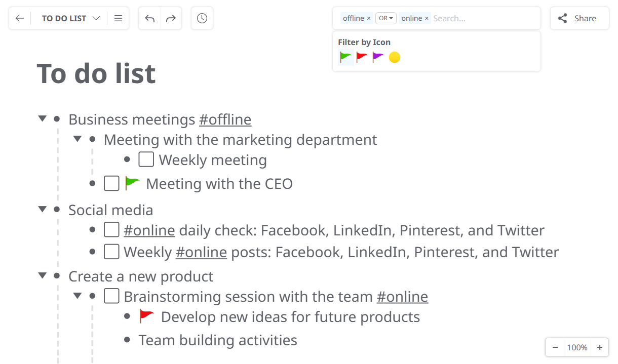The width and height of the screenshot is (618, 364).
Task: Click the Share button
Action: coord(580,18)
